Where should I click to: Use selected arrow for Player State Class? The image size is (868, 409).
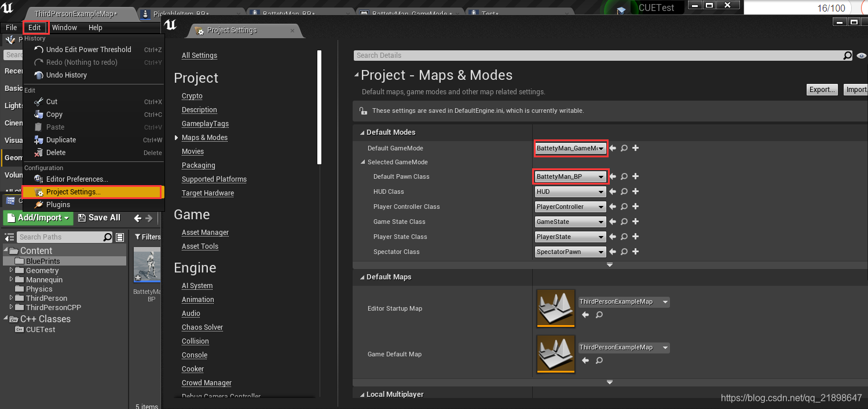pos(613,237)
